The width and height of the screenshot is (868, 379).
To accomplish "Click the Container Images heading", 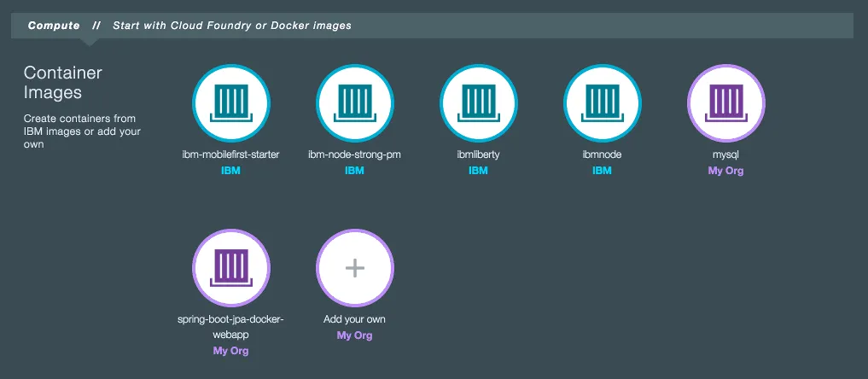I will coord(63,82).
